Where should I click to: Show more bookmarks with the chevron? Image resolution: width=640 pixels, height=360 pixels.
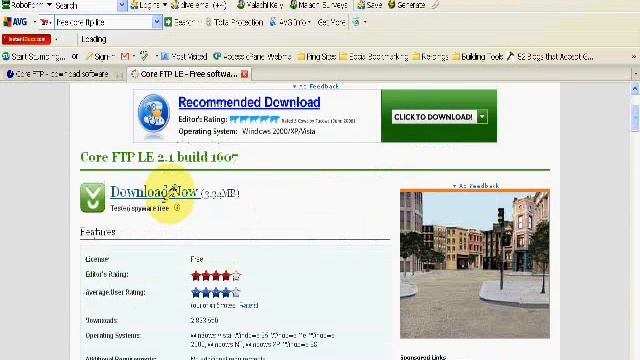[633, 56]
